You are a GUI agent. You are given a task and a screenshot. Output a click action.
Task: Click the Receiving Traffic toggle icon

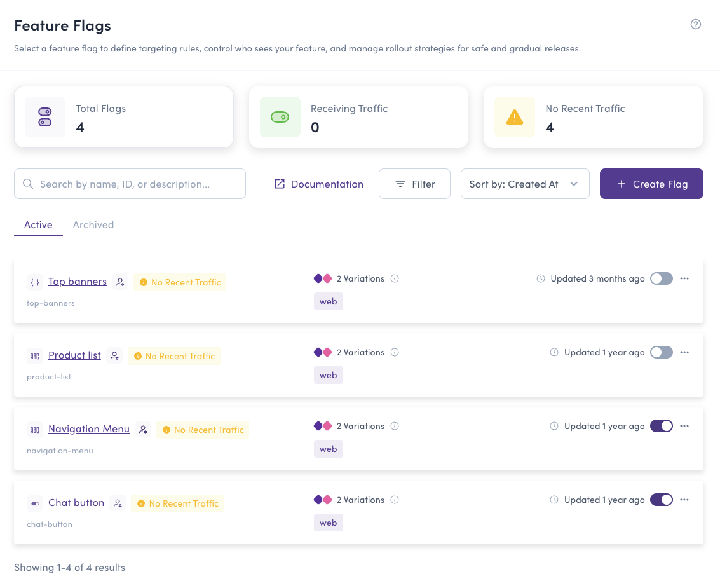pyautogui.click(x=280, y=116)
